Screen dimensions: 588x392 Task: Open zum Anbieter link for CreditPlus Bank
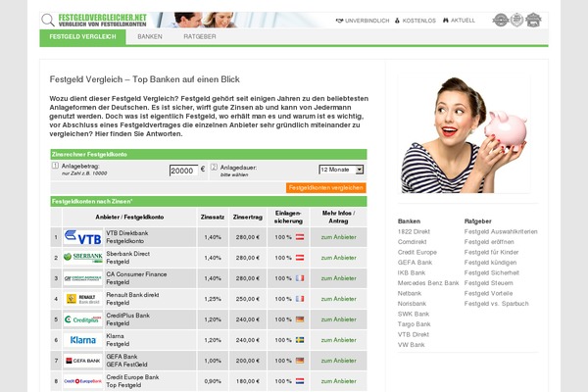[x=339, y=319]
